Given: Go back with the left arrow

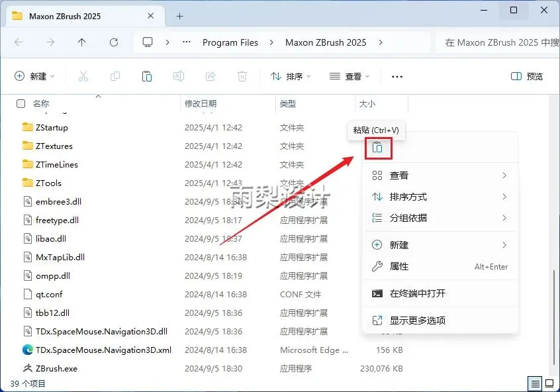Looking at the screenshot, I should coord(19,42).
